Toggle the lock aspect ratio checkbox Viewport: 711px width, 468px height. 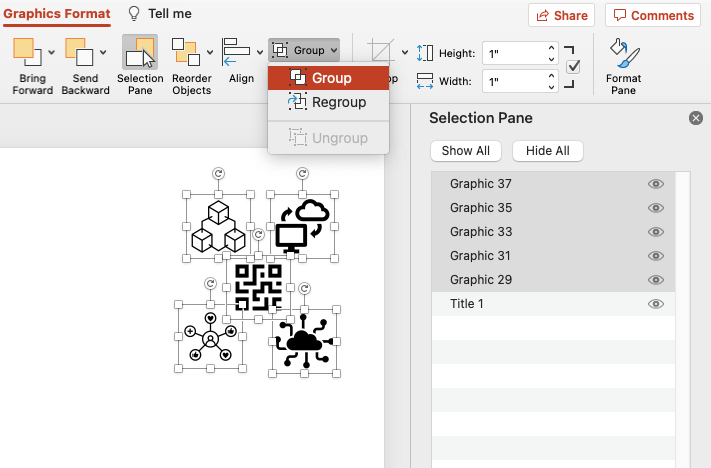point(573,66)
